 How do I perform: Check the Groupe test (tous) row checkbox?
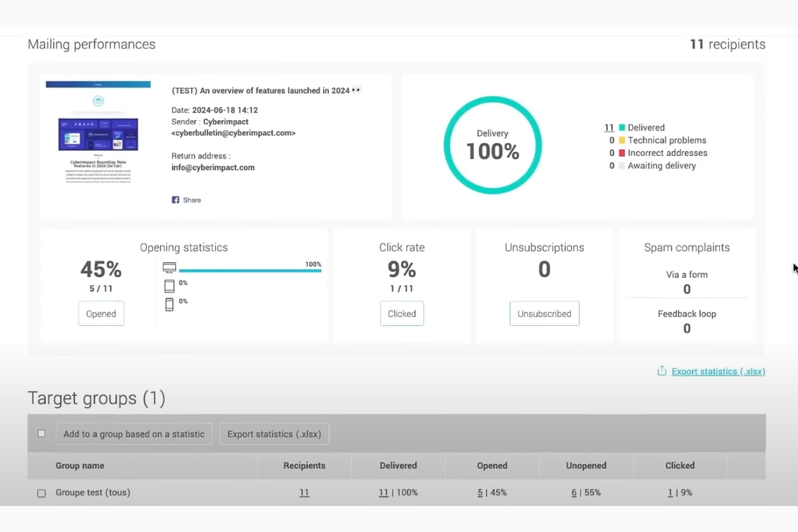(x=42, y=493)
